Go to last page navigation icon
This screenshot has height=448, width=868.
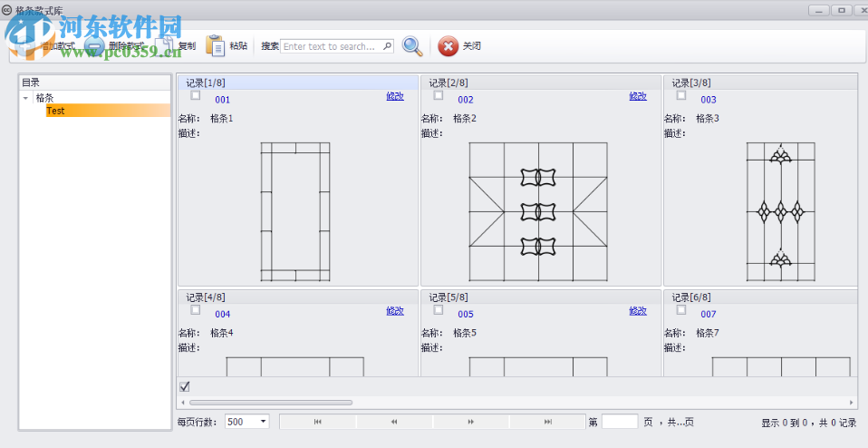547,422
